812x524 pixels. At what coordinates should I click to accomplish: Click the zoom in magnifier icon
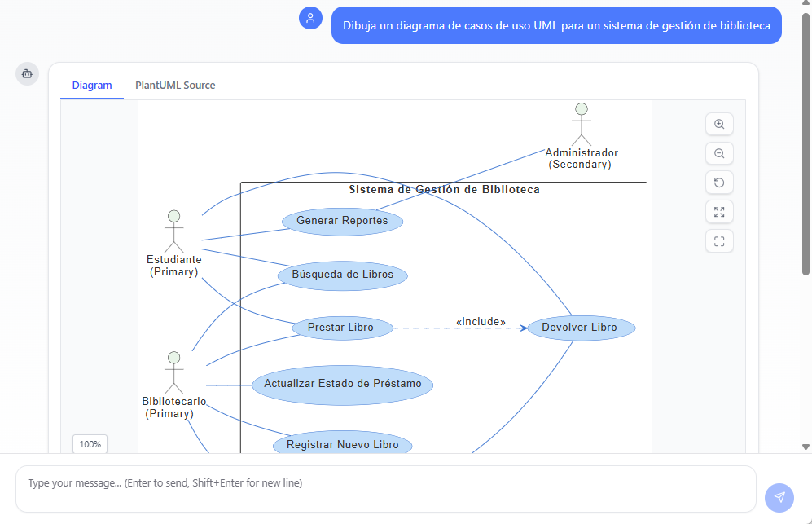[x=718, y=124]
